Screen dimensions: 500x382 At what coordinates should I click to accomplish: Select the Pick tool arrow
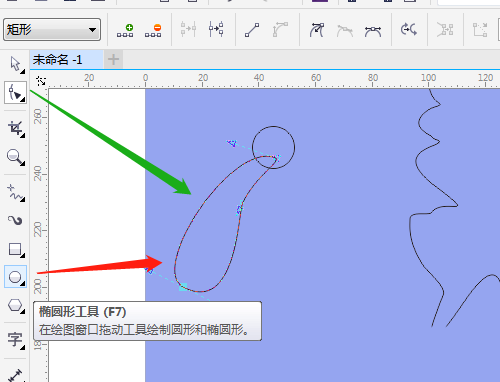coord(15,64)
